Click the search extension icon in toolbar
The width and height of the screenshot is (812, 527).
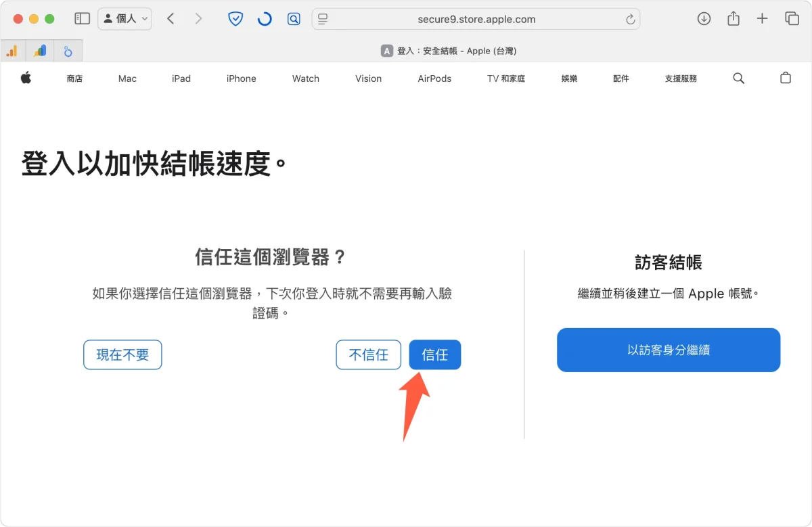294,19
